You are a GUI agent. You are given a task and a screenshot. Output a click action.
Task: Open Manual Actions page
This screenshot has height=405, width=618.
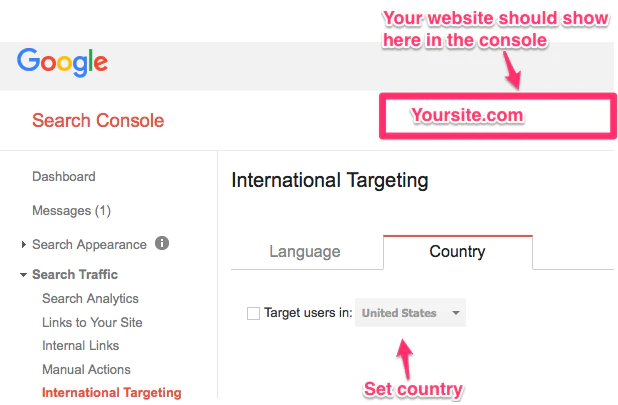tap(86, 370)
